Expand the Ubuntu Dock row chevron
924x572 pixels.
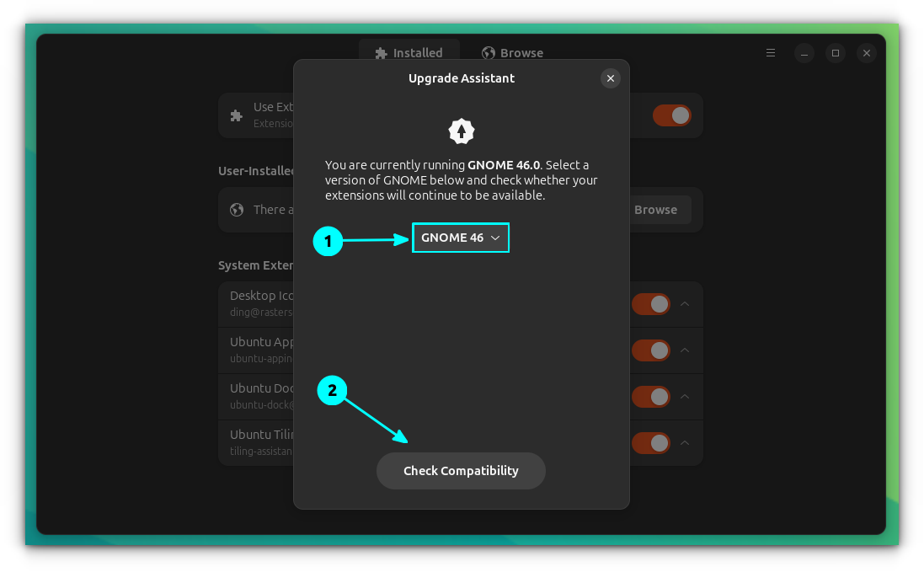[685, 397]
